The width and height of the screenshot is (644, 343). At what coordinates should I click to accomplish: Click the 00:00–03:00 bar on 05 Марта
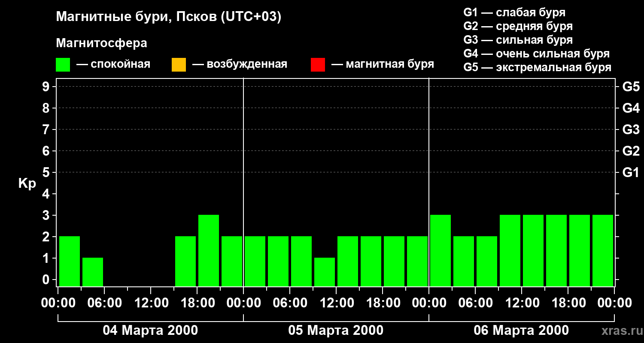[x=255, y=261]
